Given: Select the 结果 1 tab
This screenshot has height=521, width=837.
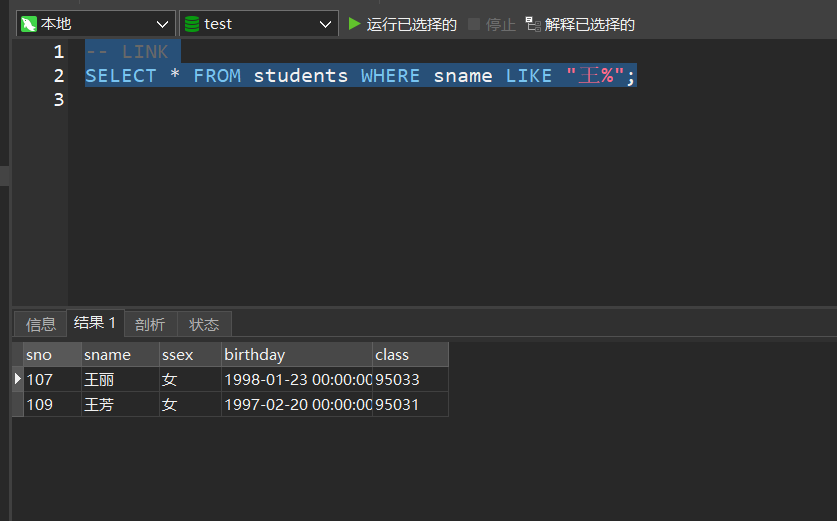Looking at the screenshot, I should [x=95, y=323].
